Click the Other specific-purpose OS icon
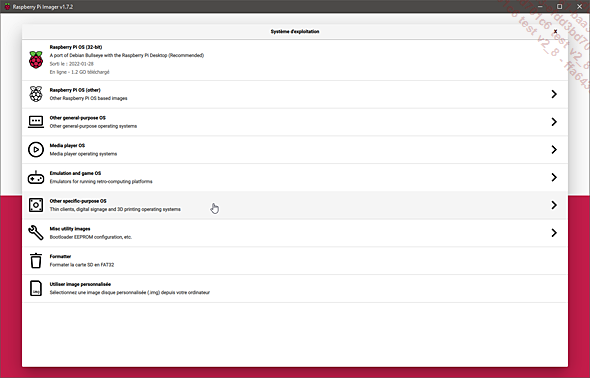The height and width of the screenshot is (378, 590). click(x=36, y=205)
